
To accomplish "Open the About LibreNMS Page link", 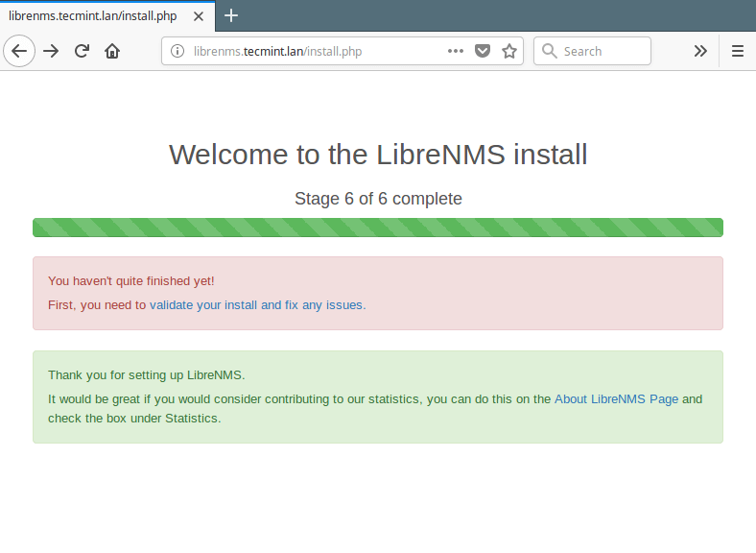I will (616, 399).
